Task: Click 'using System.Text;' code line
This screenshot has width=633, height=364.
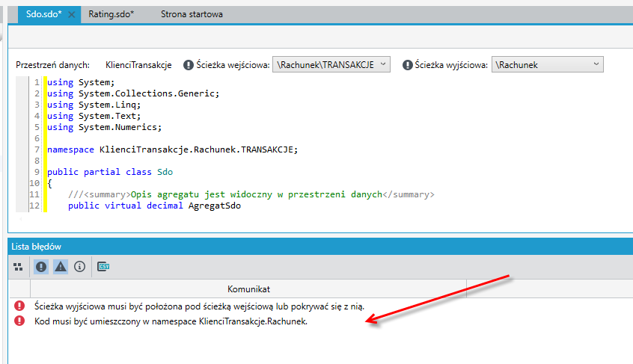Action: click(x=94, y=116)
